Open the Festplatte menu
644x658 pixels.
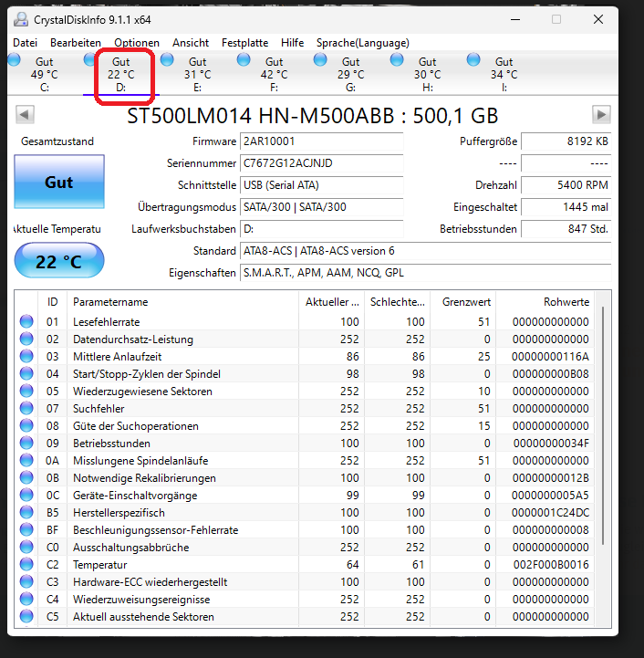pyautogui.click(x=245, y=43)
